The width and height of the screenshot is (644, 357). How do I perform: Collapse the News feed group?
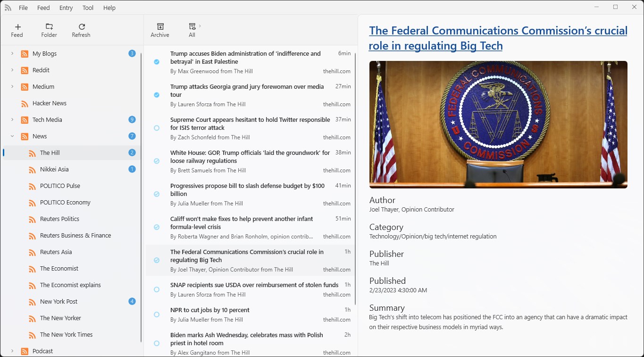coord(12,136)
